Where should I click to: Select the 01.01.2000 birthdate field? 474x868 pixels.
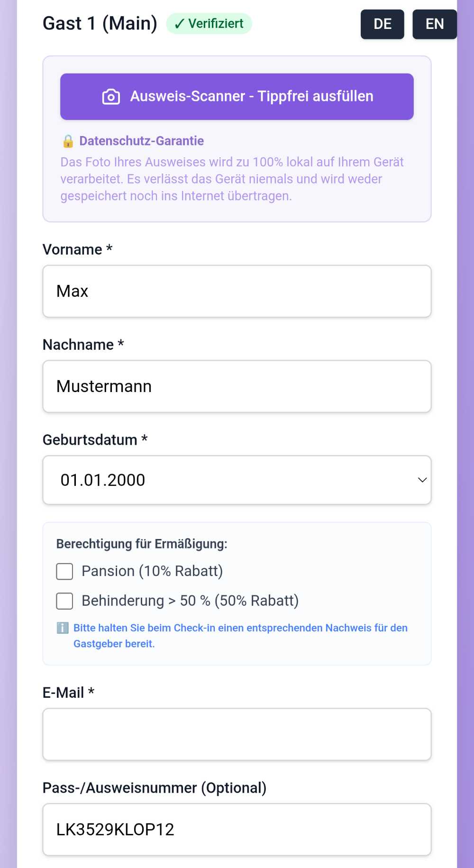click(237, 480)
